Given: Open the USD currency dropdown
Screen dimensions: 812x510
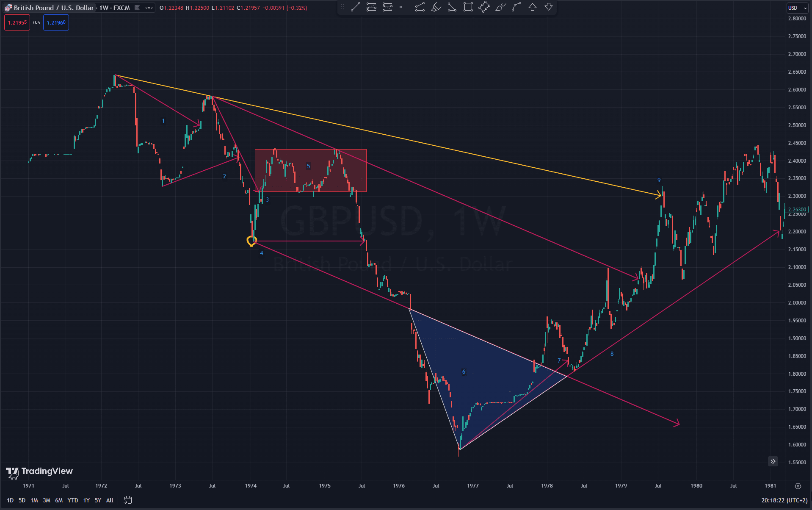Looking at the screenshot, I should (x=798, y=8).
